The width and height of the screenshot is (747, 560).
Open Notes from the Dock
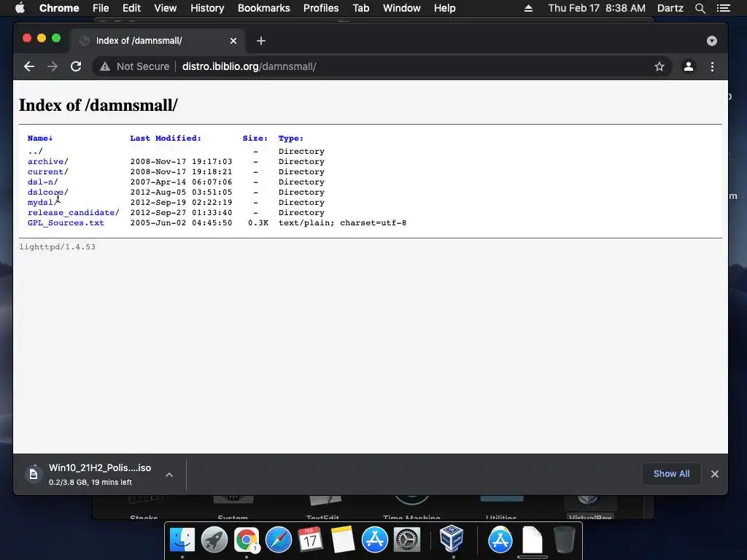[343, 540]
